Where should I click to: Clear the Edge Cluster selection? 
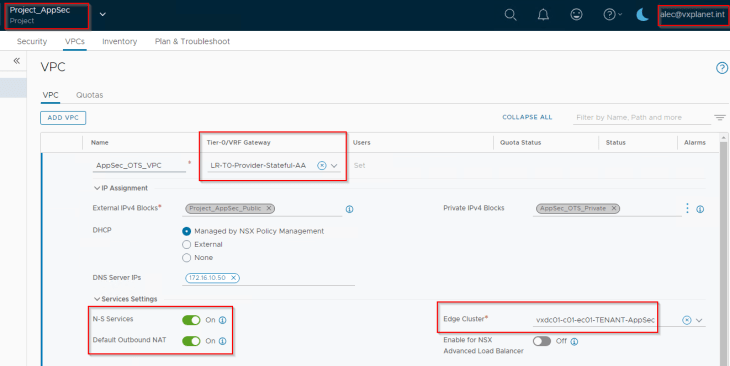tap(687, 320)
